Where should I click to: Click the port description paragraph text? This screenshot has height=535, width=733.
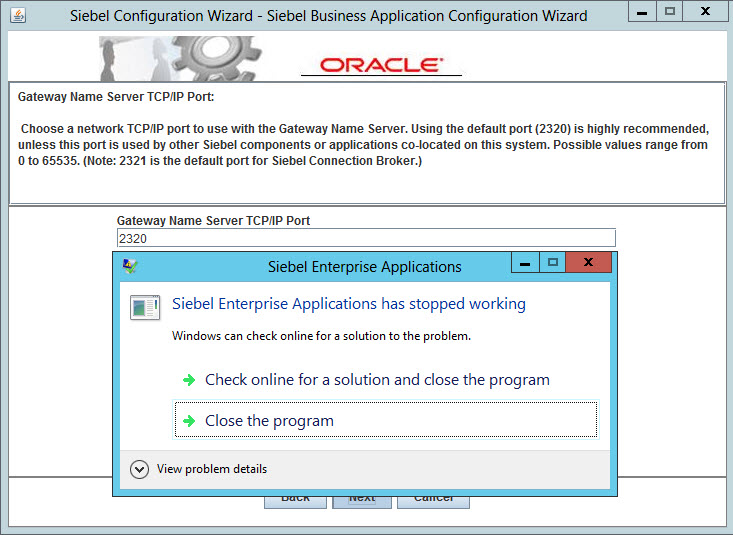coord(364,145)
